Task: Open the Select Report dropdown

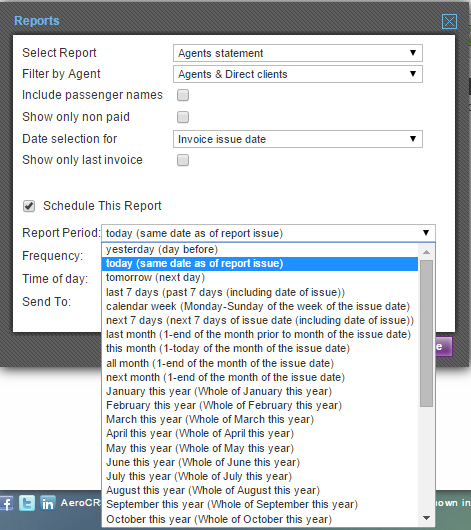Action: [x=298, y=53]
